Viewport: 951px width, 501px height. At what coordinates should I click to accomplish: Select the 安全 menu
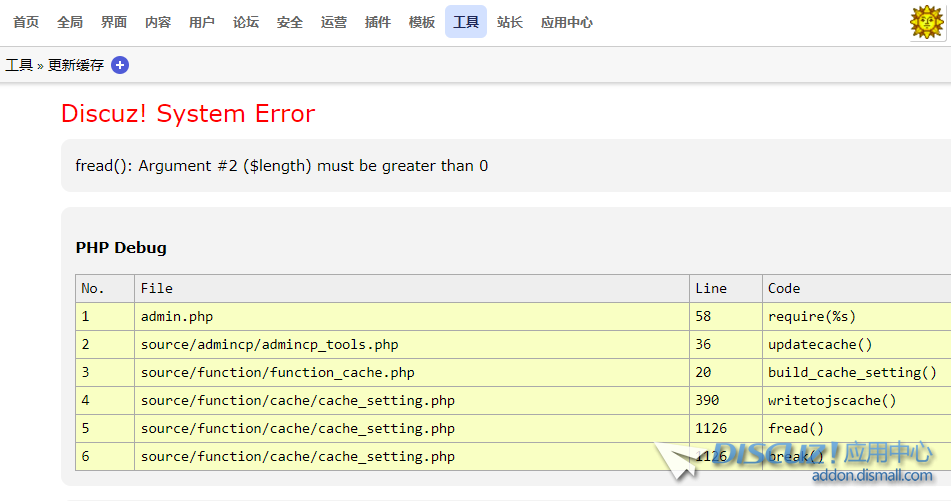point(290,22)
